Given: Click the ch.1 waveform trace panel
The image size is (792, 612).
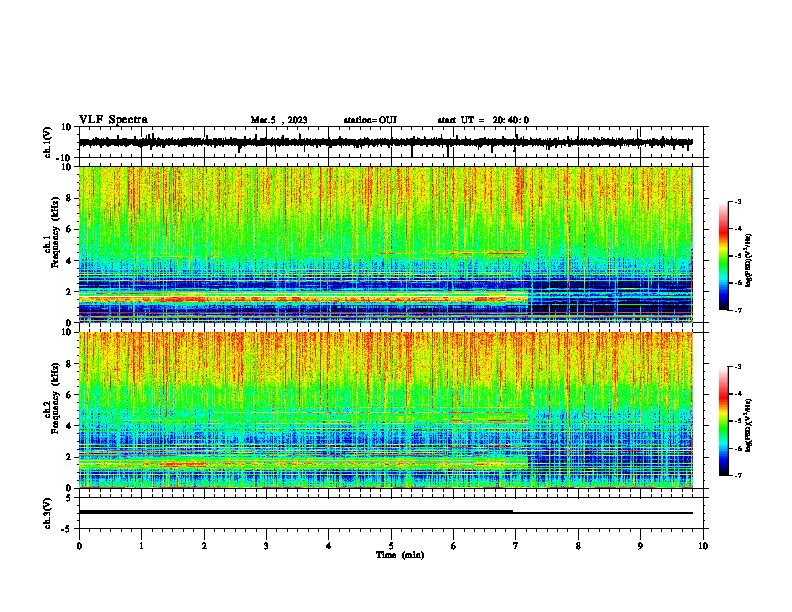Looking at the screenshot, I should click(393, 142).
